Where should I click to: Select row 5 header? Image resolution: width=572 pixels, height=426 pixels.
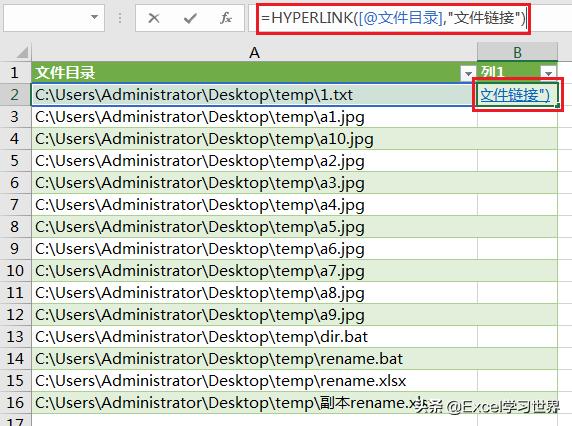point(15,160)
